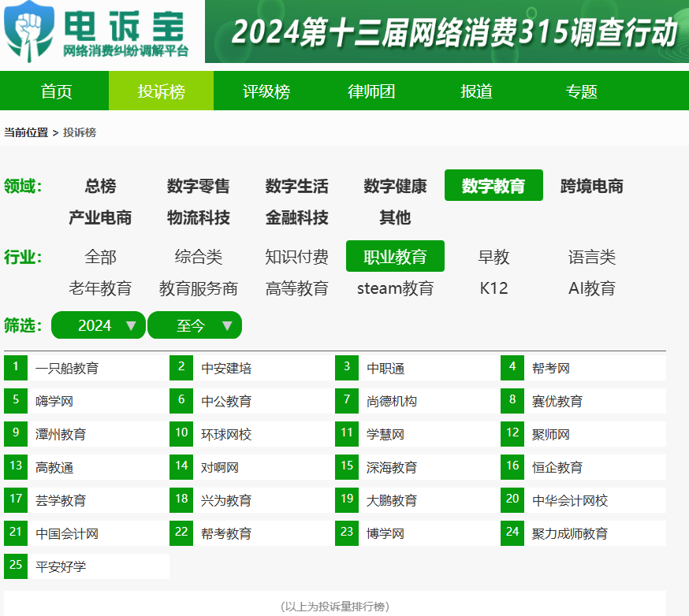Click the 电诉宝 shield logo
This screenshot has width=689, height=616.
[29, 32]
